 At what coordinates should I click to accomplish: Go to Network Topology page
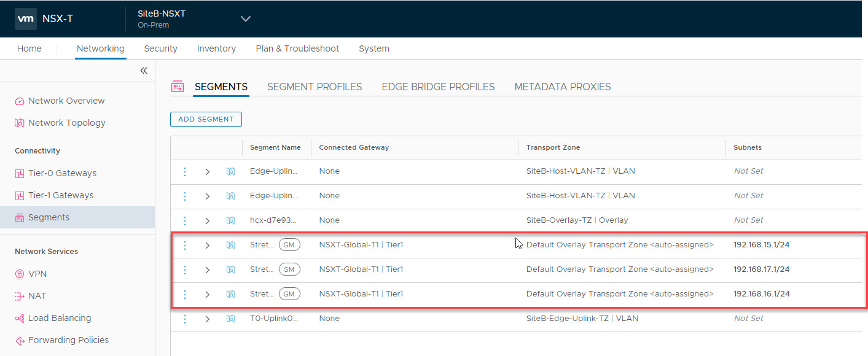click(x=66, y=123)
